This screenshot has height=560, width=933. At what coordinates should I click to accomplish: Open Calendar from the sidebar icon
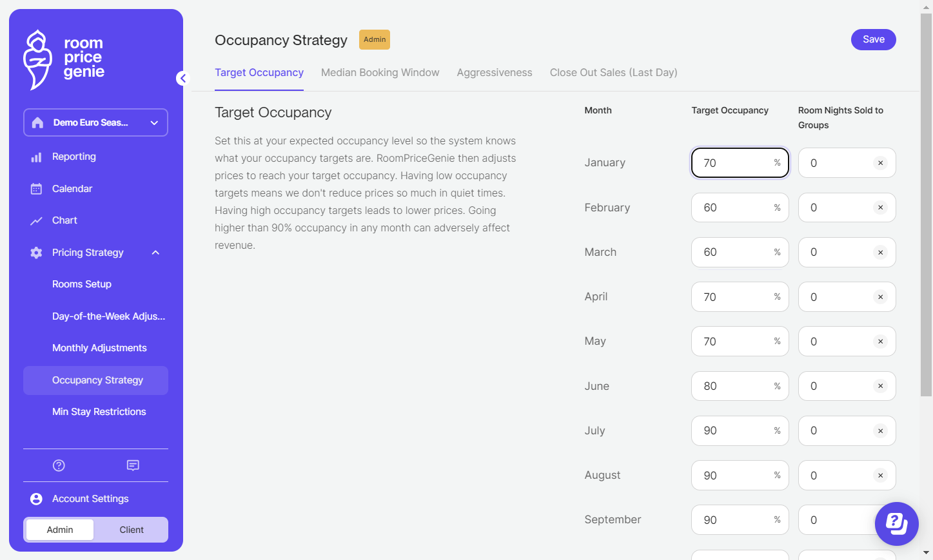click(36, 189)
